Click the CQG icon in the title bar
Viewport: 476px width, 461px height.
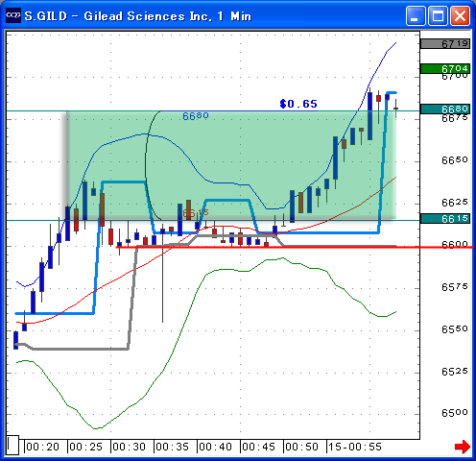point(13,14)
